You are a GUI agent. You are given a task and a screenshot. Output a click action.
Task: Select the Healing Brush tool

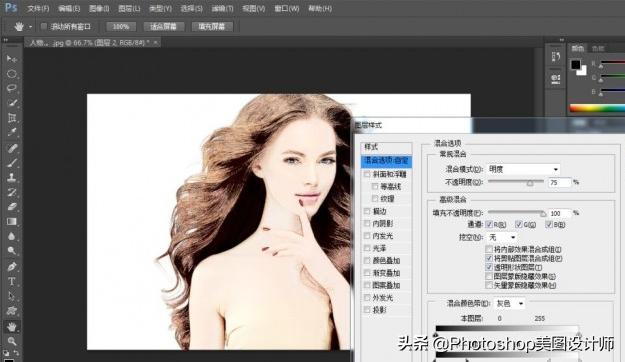point(12,148)
